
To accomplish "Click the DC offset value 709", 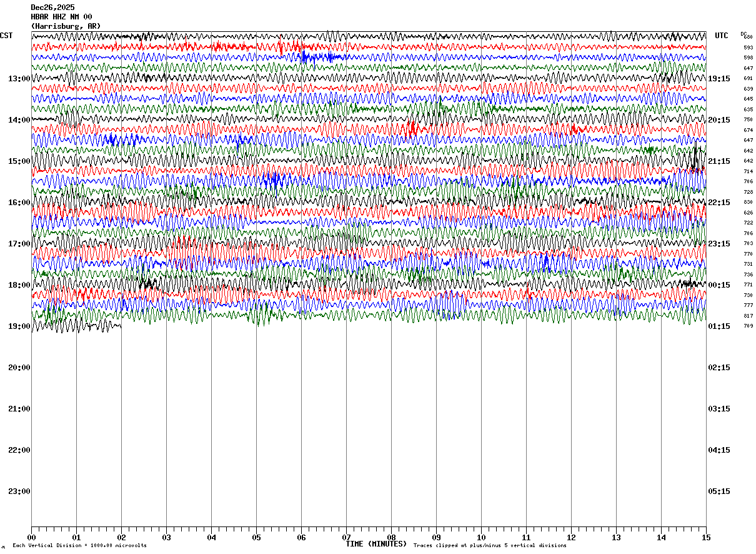I will click(748, 326).
